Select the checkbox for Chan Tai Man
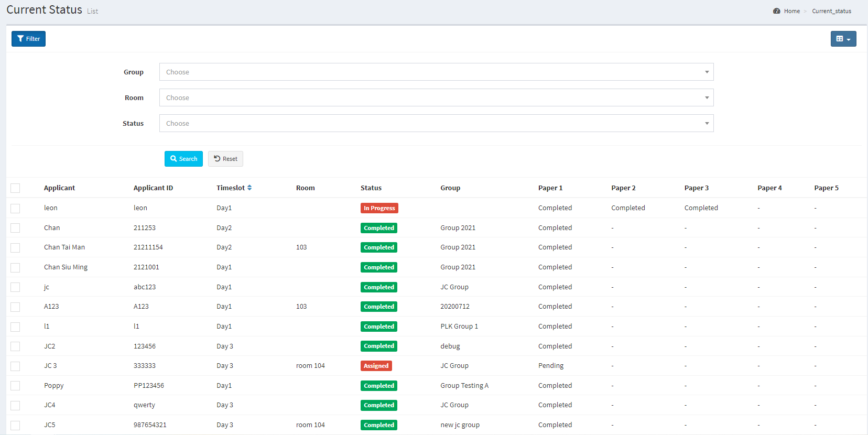The image size is (868, 435). 15,247
